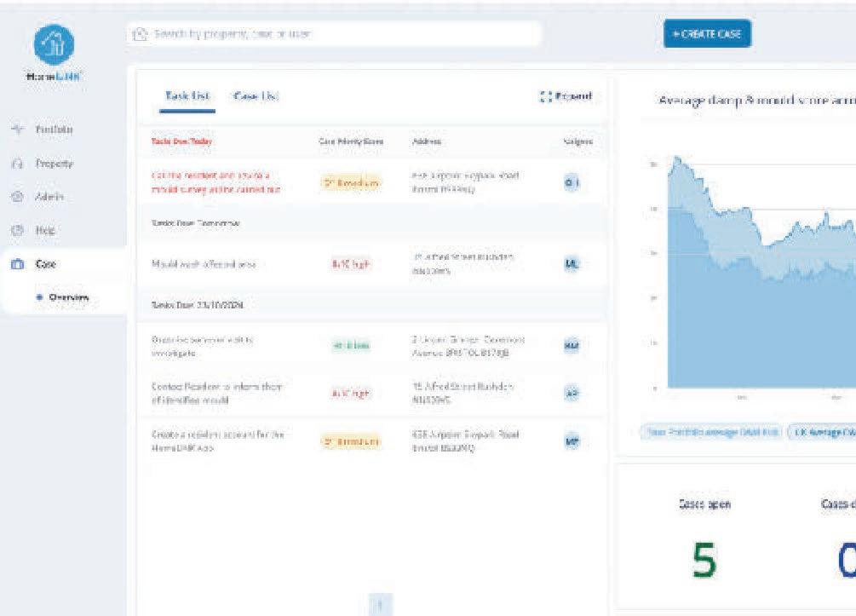Click the HomeLINK house logo

(x=54, y=45)
